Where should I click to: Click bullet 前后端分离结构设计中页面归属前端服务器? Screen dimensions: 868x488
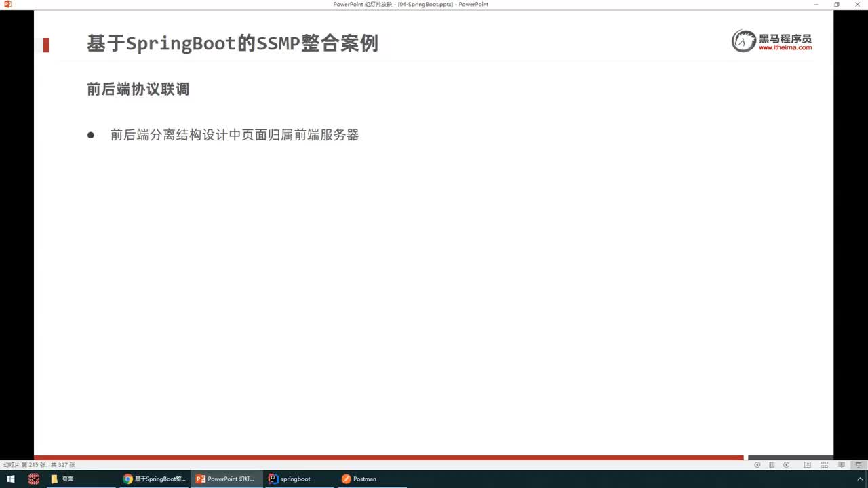(235, 135)
